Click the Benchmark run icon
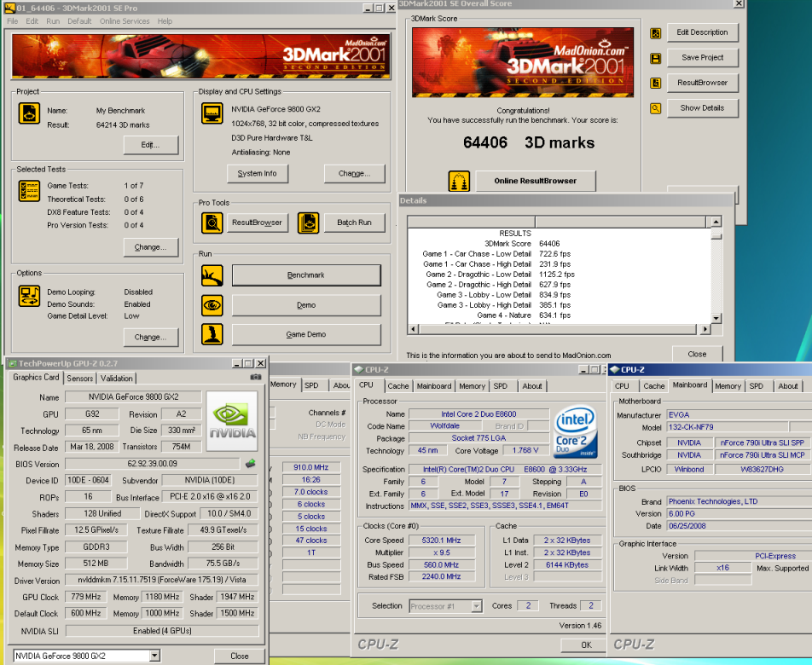This screenshot has height=665, width=812. coord(212,275)
